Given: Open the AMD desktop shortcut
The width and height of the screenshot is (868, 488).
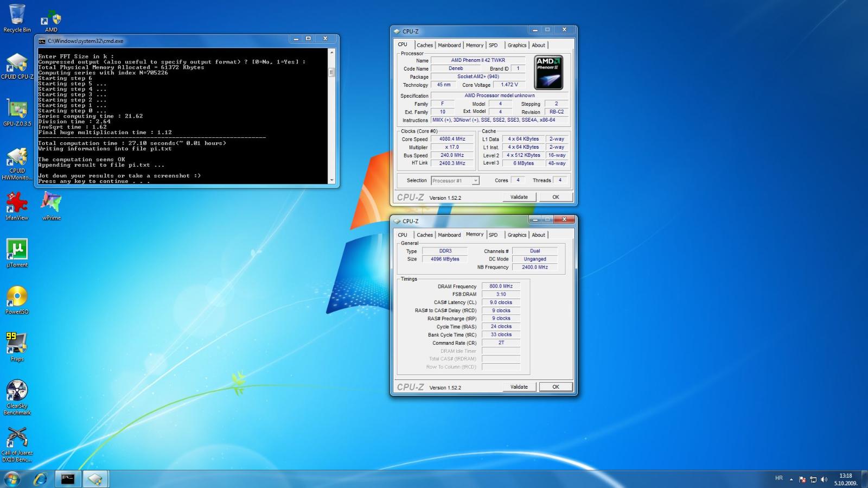Looking at the screenshot, I should [51, 21].
